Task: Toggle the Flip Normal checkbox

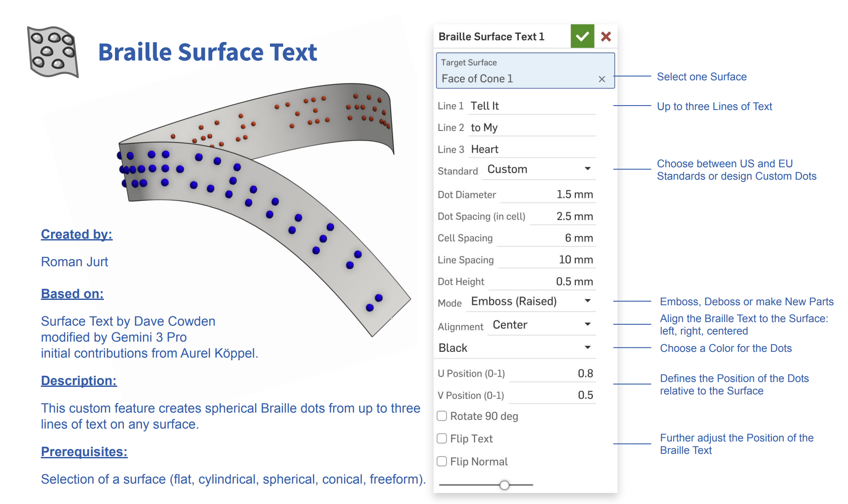Action: (442, 461)
